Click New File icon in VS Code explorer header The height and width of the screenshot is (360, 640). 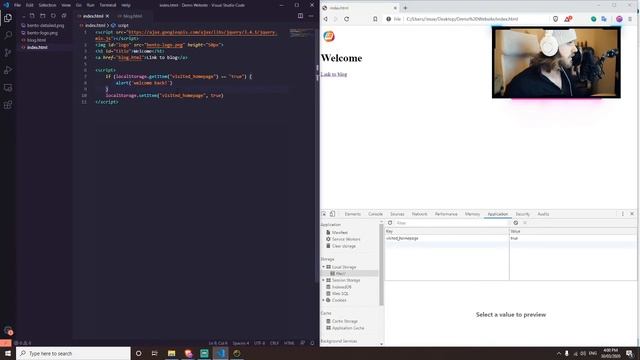point(32,16)
